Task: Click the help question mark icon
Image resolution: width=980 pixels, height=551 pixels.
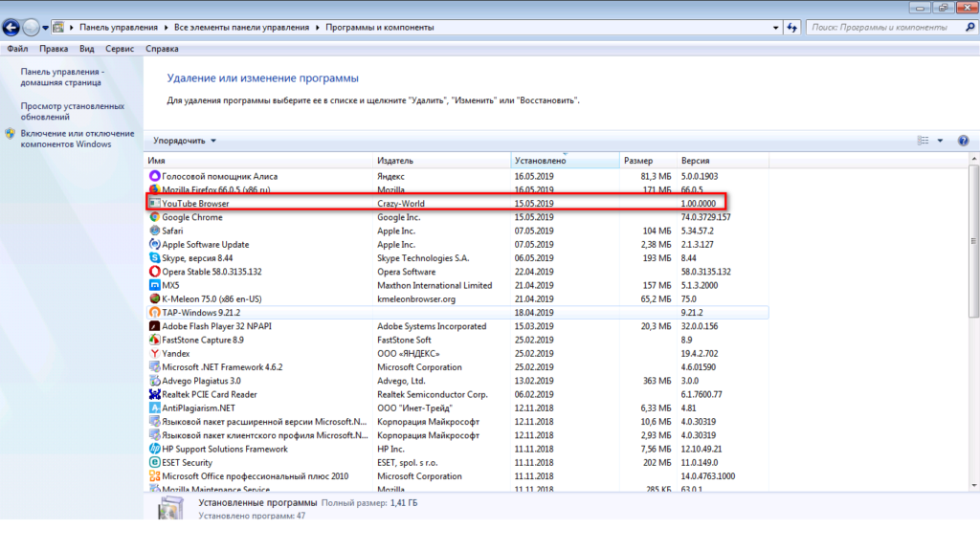Action: tap(963, 141)
